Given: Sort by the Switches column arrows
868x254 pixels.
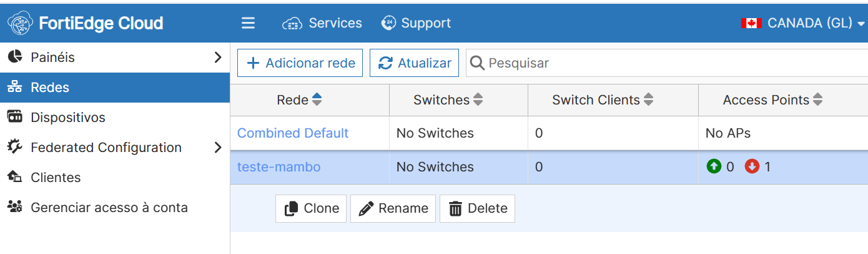Looking at the screenshot, I should pyautogui.click(x=478, y=99).
